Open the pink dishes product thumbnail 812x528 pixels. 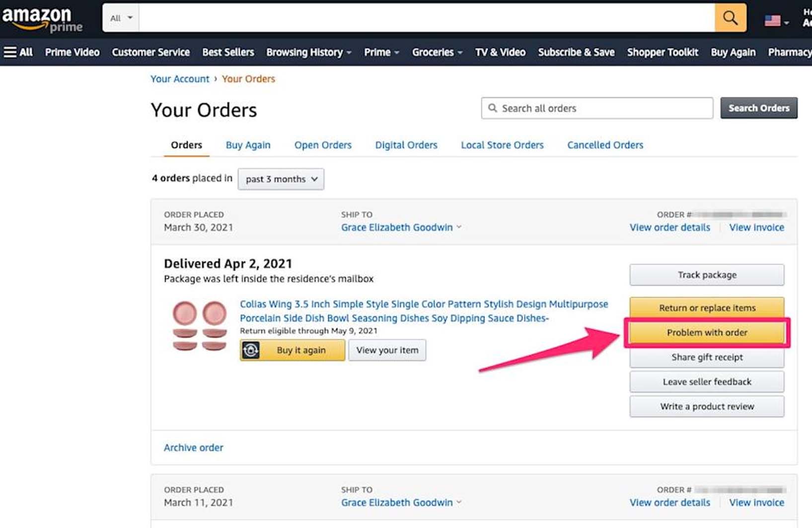pyautogui.click(x=200, y=325)
